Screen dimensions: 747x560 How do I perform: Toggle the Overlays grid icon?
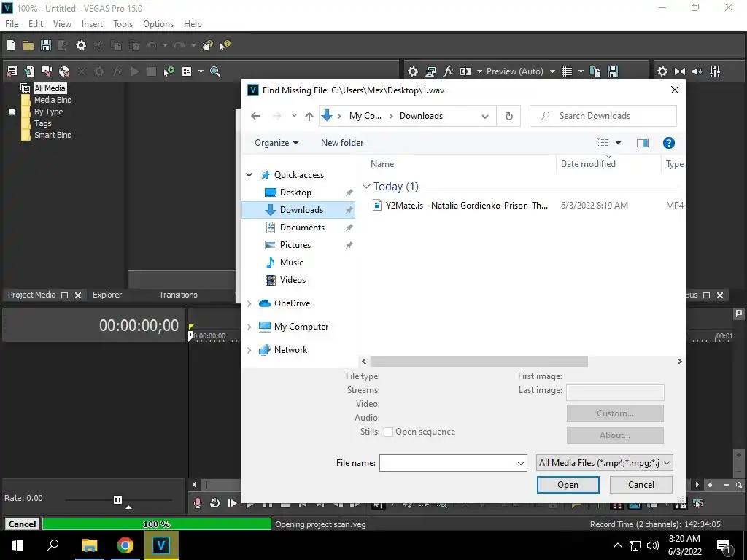click(566, 71)
